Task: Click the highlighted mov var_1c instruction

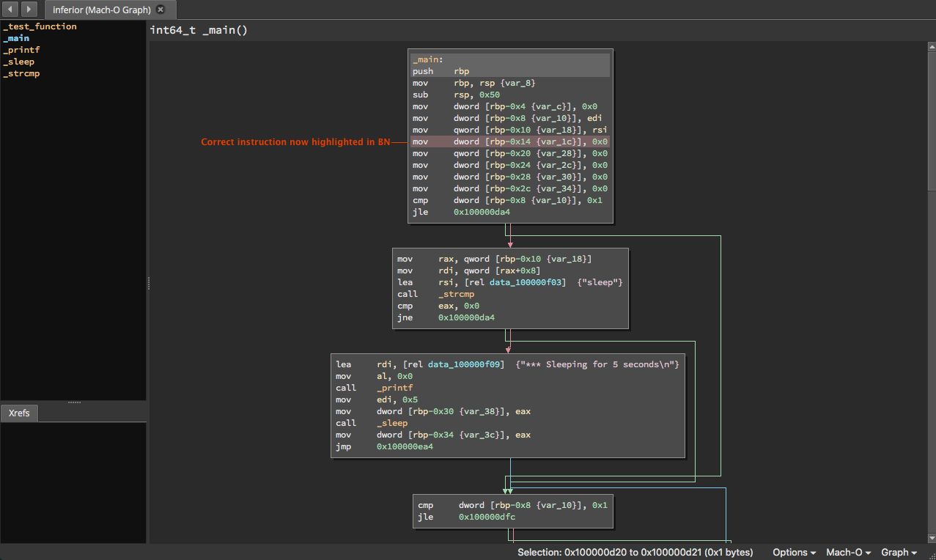Action: click(x=509, y=141)
